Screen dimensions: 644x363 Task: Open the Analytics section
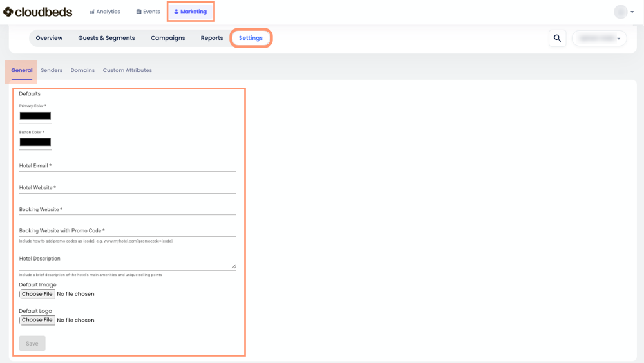coord(105,12)
